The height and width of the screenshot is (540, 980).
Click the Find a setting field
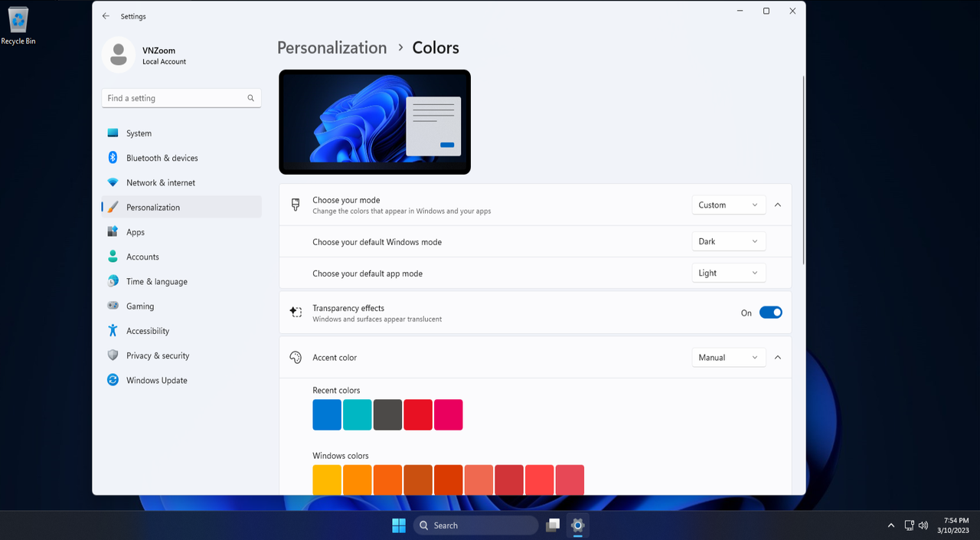pos(181,98)
